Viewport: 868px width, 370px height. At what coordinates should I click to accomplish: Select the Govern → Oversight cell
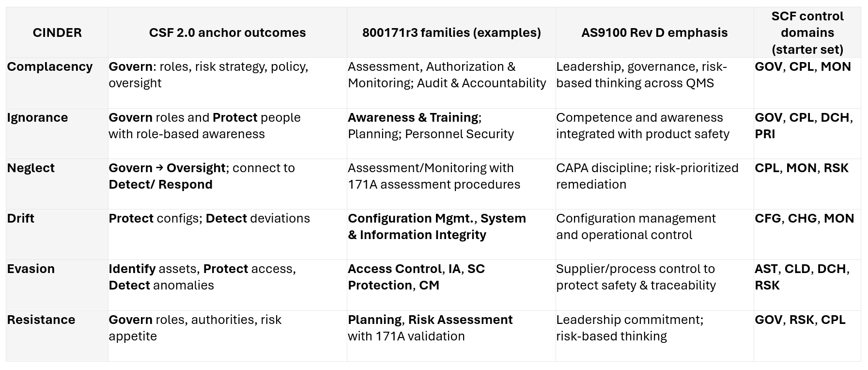click(201, 176)
